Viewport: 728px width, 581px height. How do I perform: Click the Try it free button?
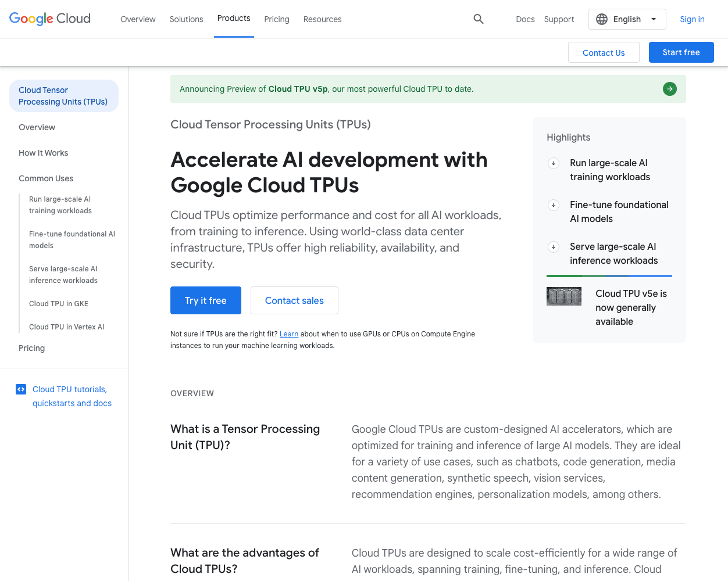click(206, 300)
